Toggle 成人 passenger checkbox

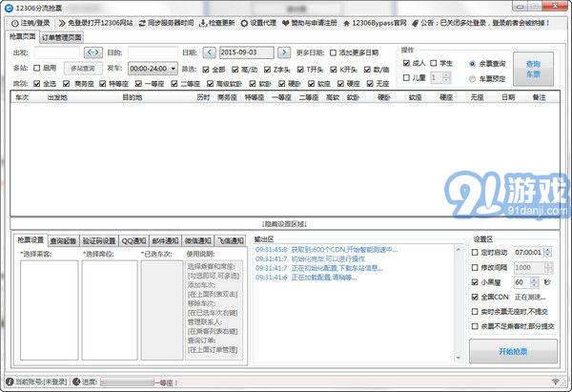tap(406, 63)
